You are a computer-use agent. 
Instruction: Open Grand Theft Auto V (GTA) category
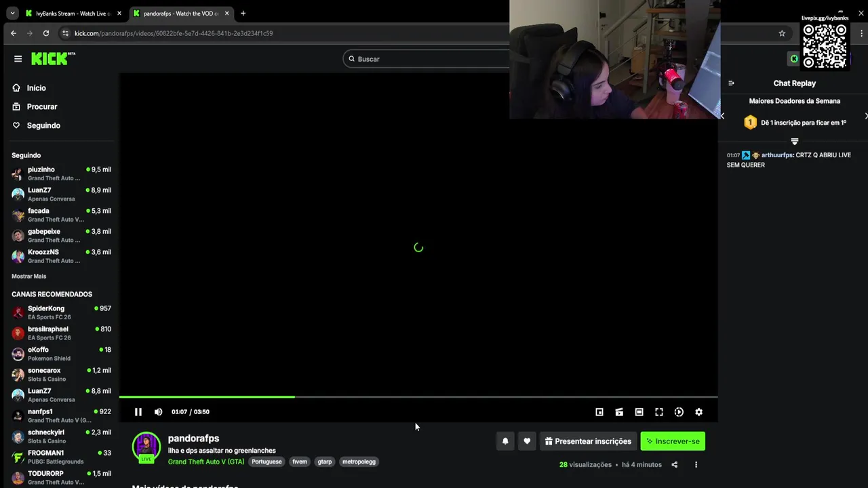click(206, 462)
